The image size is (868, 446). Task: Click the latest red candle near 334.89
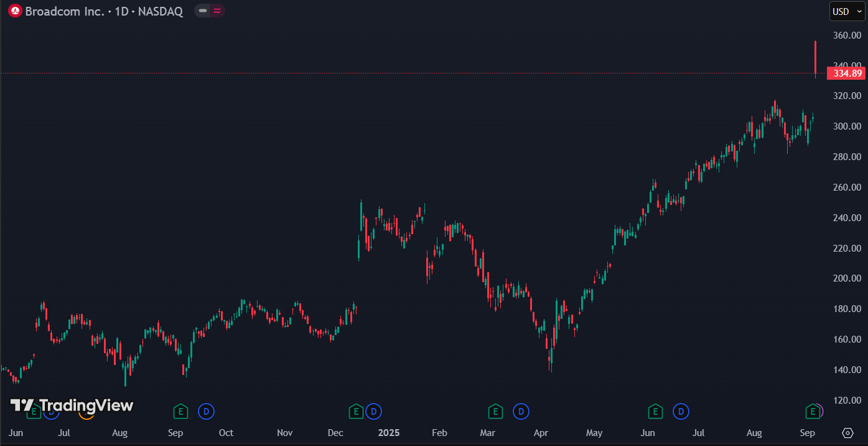(x=816, y=59)
